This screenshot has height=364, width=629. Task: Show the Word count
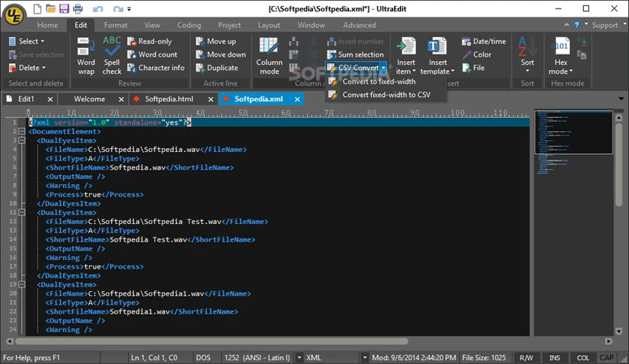152,54
